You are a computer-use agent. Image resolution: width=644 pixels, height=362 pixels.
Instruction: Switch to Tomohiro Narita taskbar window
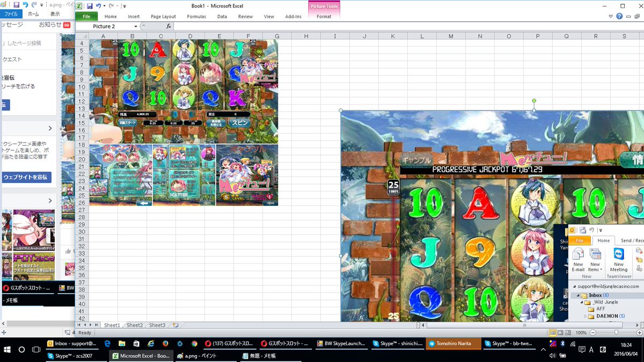tap(452, 343)
